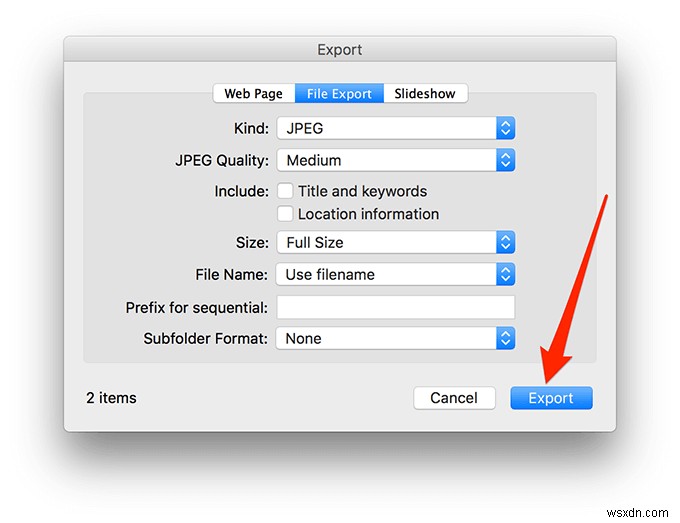Click the blue arrows on Subfolder Format selector
The height and width of the screenshot is (523, 680).
click(505, 338)
